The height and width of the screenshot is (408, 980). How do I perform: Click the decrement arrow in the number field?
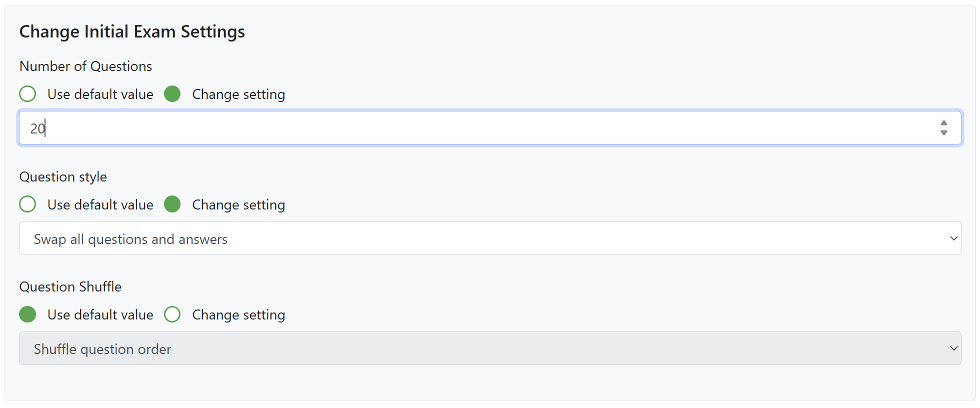click(x=943, y=133)
